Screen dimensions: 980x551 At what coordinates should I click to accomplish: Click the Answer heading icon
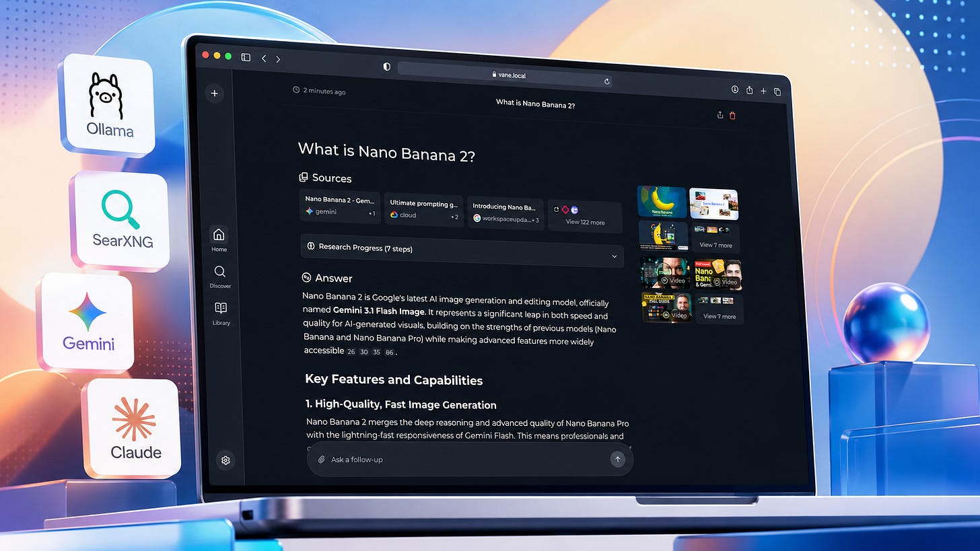tap(307, 277)
